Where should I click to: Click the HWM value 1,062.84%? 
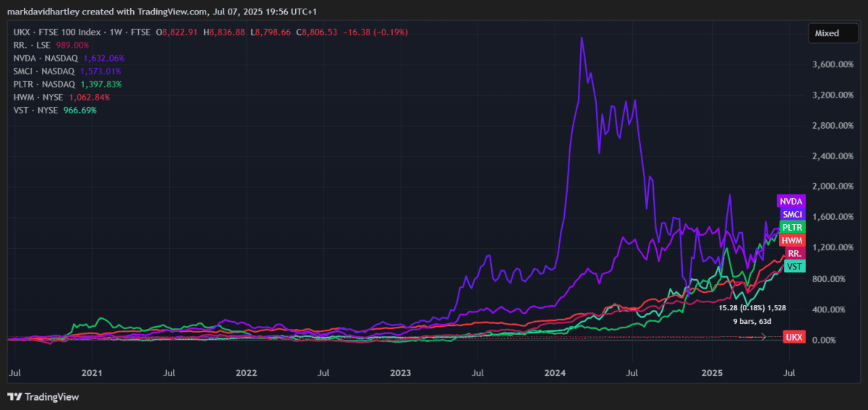pos(89,97)
